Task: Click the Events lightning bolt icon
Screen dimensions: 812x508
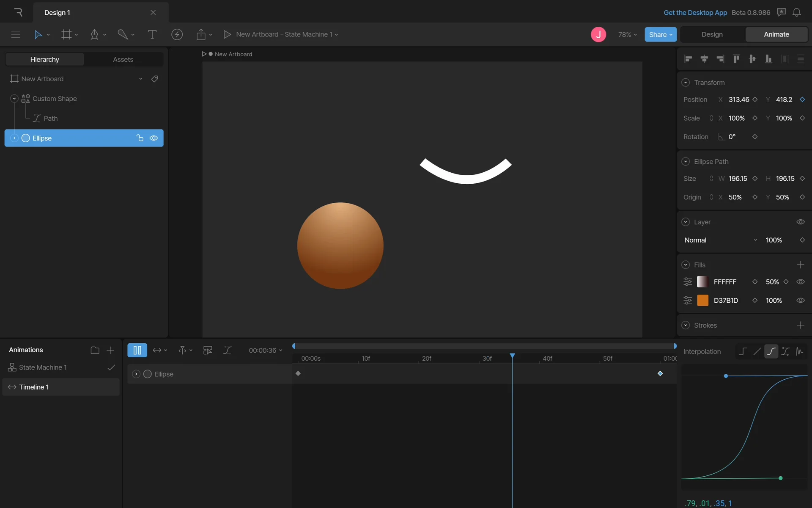Action: pyautogui.click(x=177, y=35)
